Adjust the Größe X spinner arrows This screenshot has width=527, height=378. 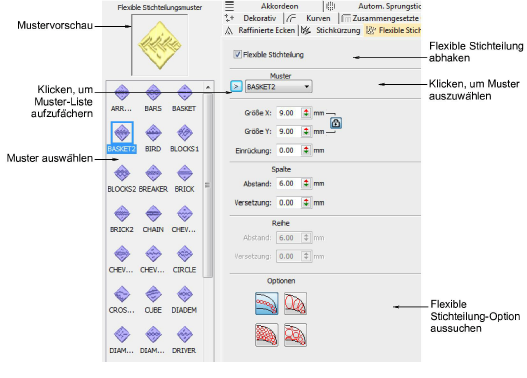tap(306, 113)
